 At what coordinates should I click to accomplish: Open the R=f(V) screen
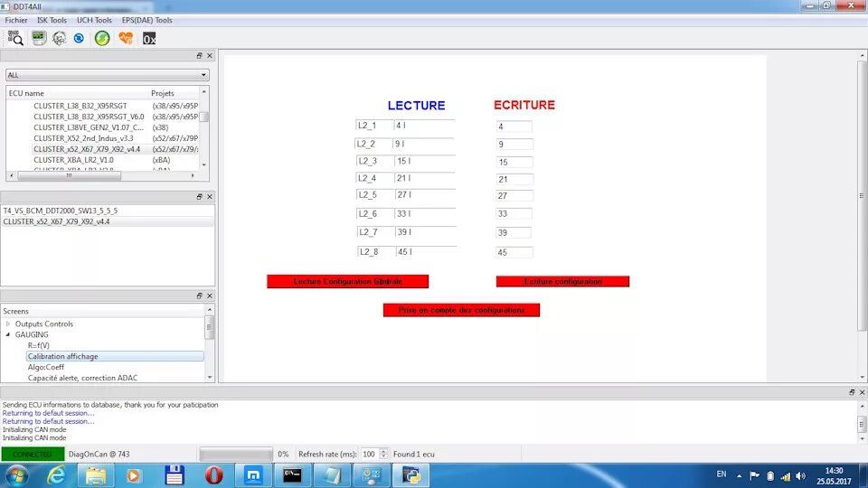38,345
